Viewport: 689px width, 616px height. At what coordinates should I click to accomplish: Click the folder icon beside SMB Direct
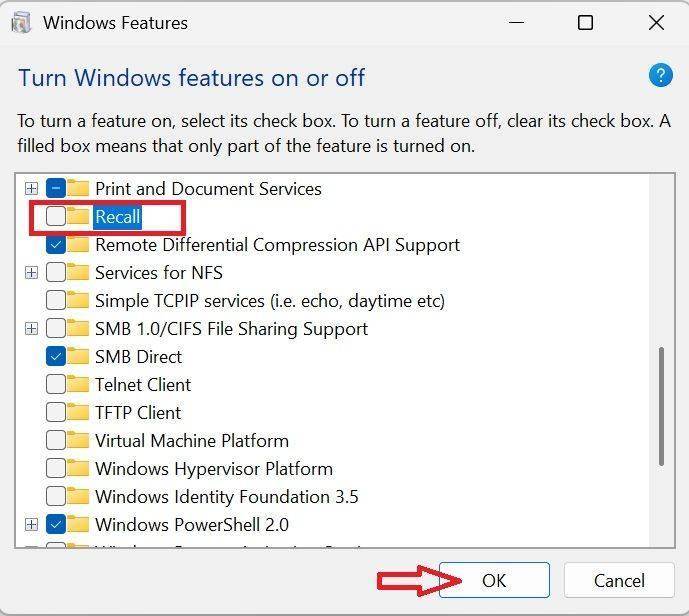pos(78,356)
